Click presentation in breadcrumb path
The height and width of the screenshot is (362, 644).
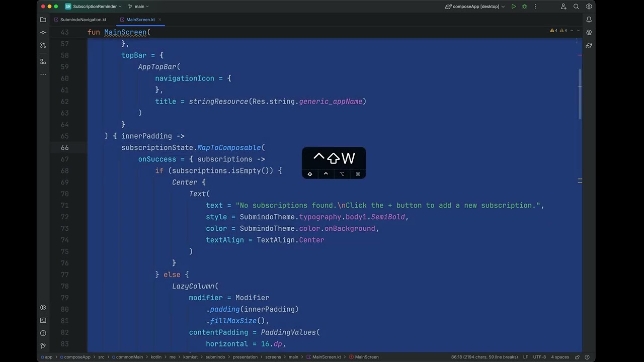click(x=245, y=357)
